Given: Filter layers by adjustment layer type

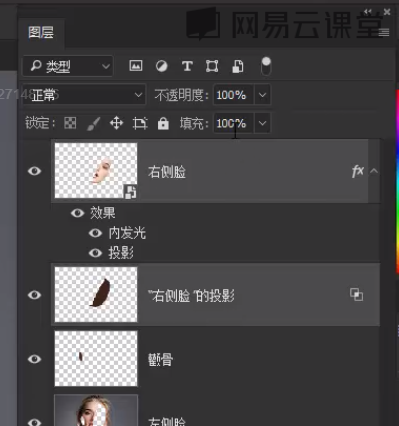Looking at the screenshot, I should tap(162, 66).
